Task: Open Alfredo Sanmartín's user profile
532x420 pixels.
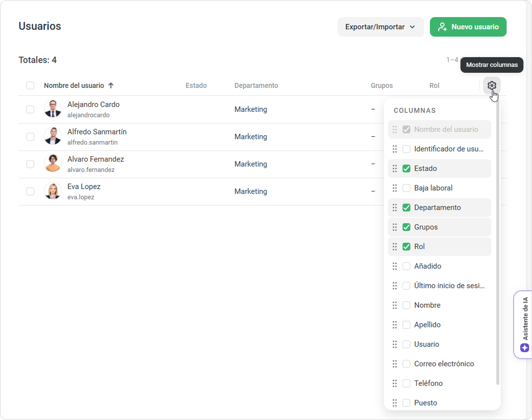Action: pos(97,132)
